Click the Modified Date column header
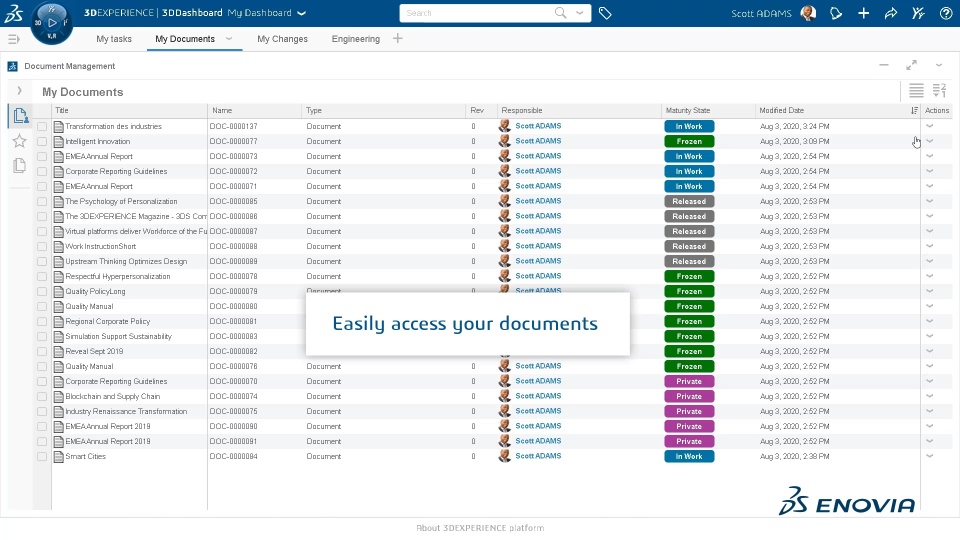 (781, 110)
